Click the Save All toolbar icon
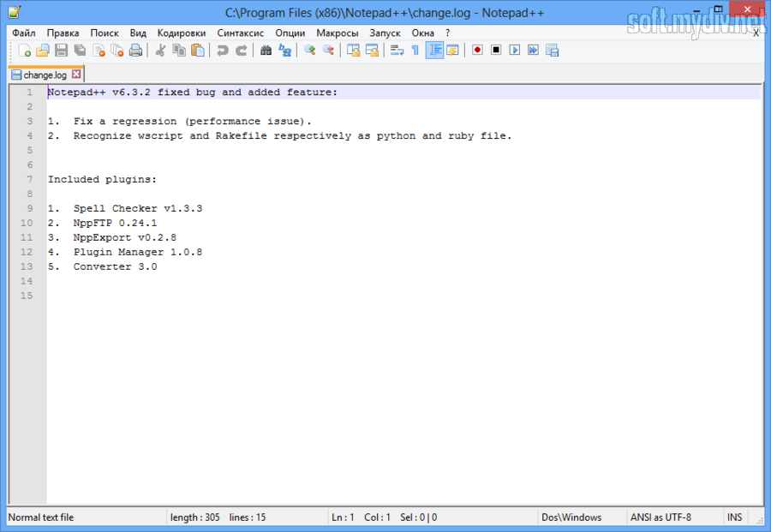This screenshot has height=532, width=771. click(x=80, y=51)
